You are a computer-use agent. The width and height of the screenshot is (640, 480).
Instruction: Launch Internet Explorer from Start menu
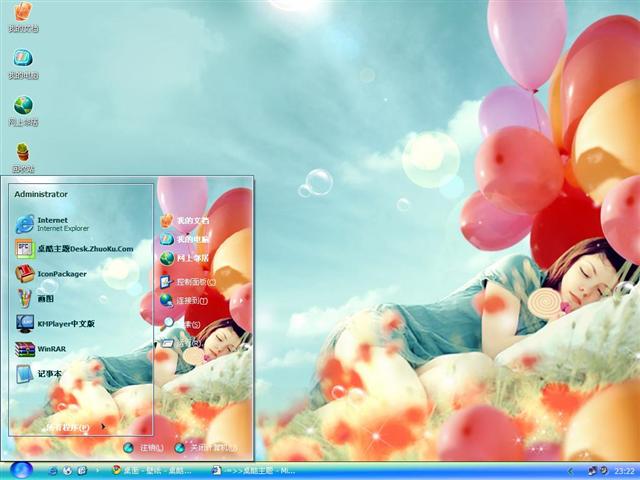[52, 224]
